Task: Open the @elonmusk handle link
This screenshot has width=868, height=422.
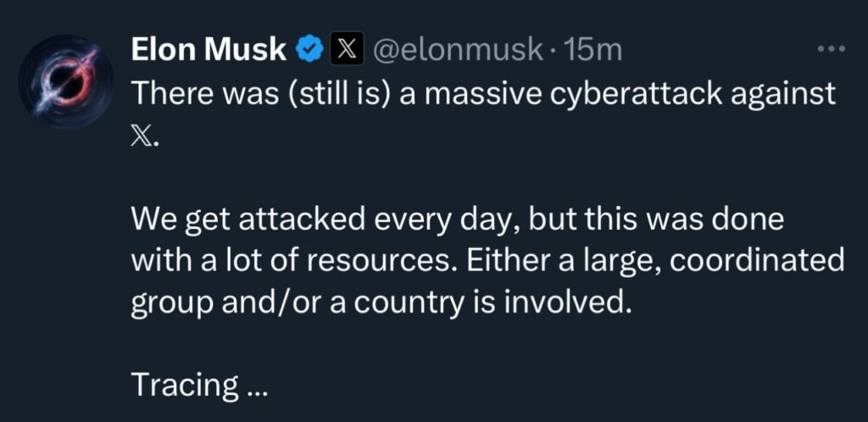Action: 459,50
